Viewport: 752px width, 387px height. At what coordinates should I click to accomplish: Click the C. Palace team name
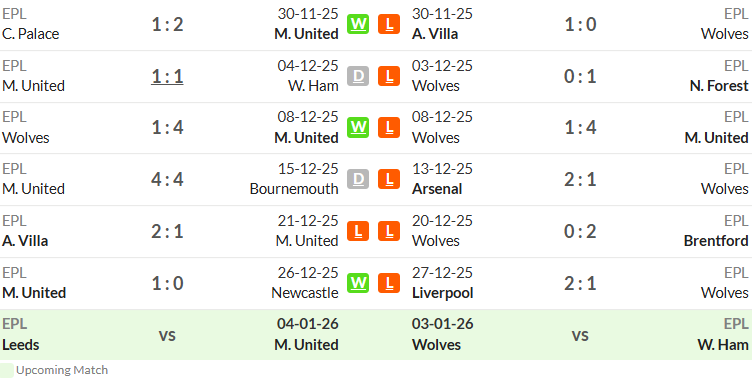click(31, 34)
